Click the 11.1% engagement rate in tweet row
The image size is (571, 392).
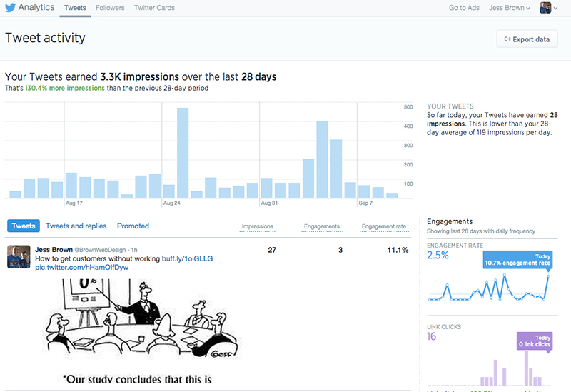tap(398, 250)
